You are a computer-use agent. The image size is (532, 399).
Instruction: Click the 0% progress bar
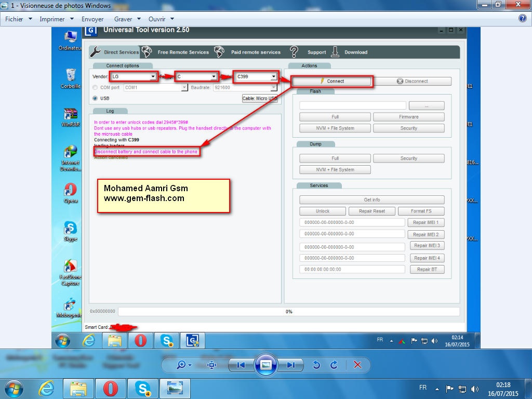[x=289, y=312]
